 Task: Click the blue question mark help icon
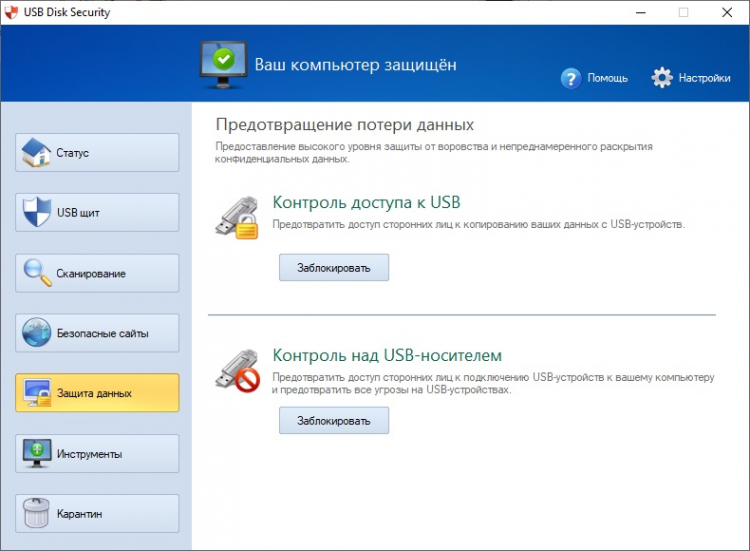click(571, 78)
